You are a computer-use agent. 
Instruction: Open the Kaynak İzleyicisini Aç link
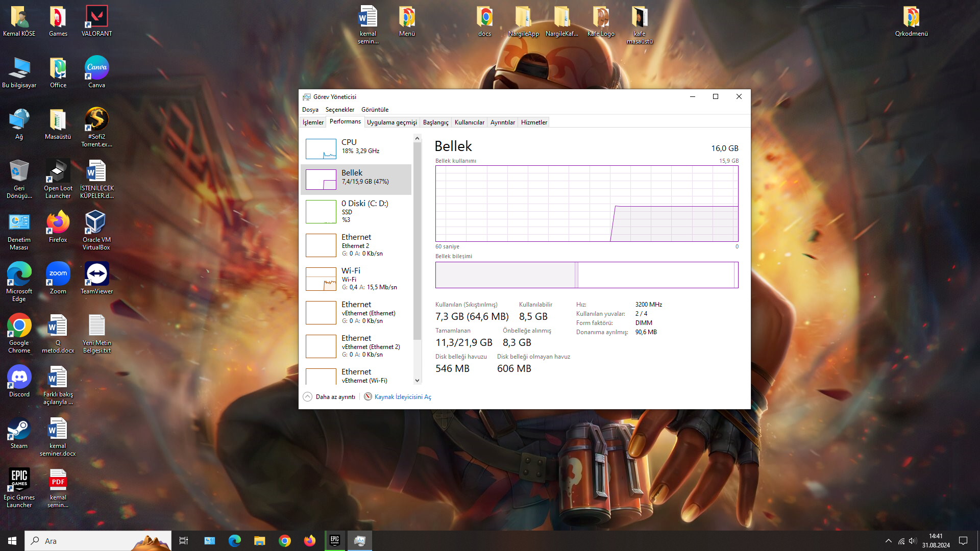402,397
